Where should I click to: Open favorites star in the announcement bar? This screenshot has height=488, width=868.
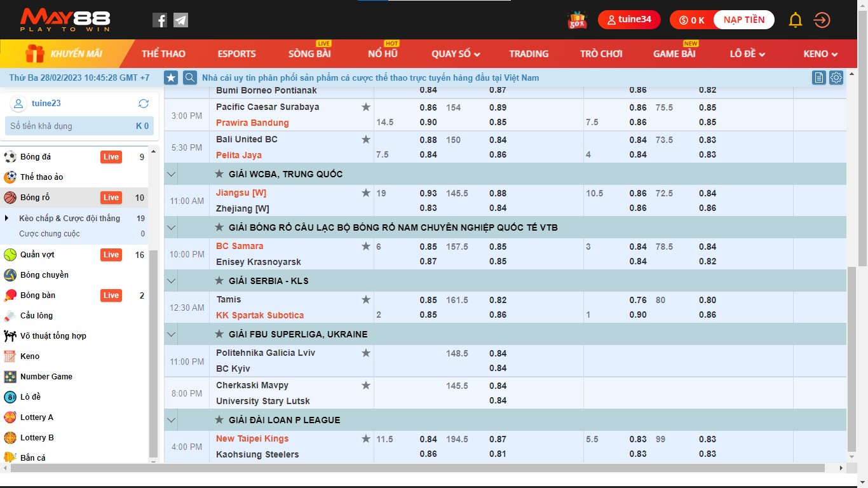pyautogui.click(x=171, y=78)
